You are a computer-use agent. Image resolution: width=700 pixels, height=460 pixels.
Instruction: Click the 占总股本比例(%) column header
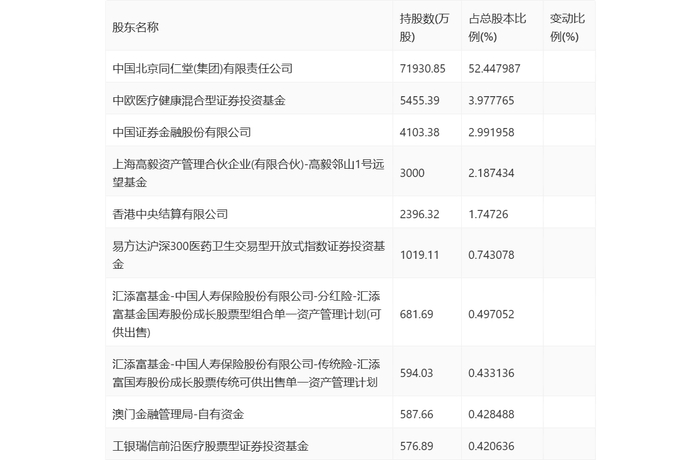click(x=497, y=28)
